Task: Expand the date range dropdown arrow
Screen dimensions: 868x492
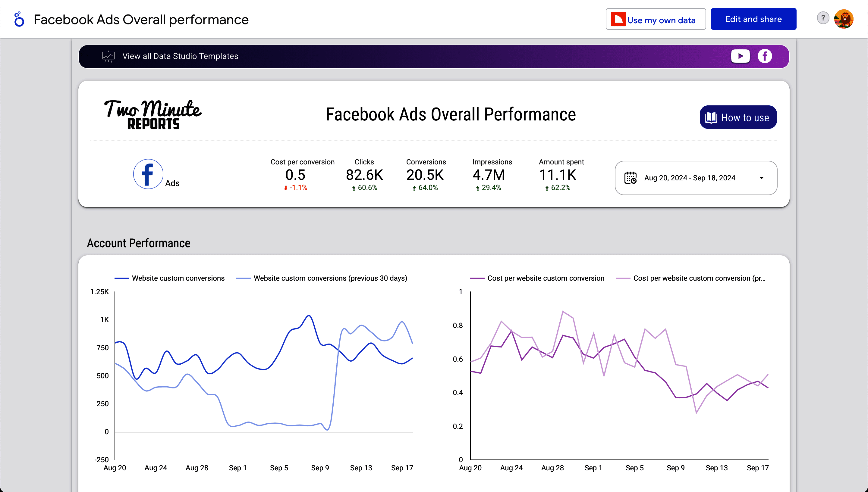Action: (x=762, y=178)
